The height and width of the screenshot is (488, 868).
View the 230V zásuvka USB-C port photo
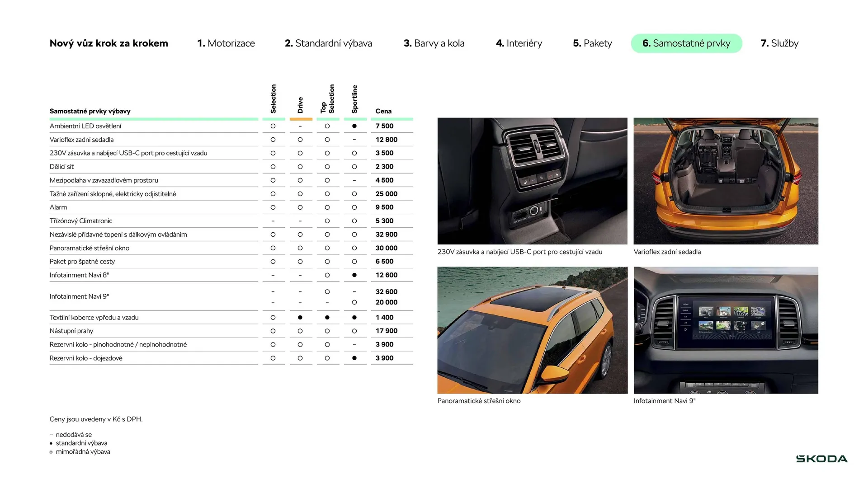coord(533,181)
